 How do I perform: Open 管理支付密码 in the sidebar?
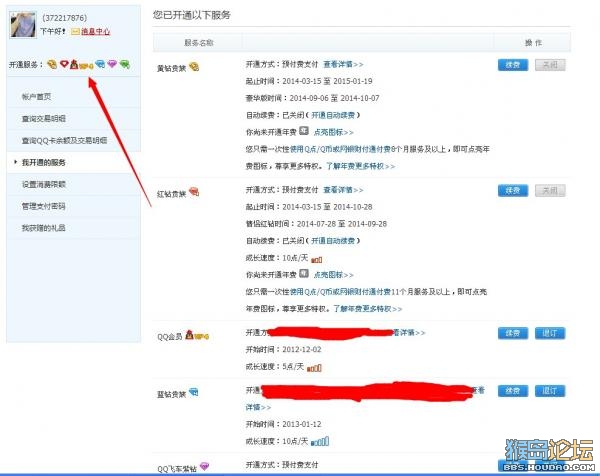coord(44,206)
